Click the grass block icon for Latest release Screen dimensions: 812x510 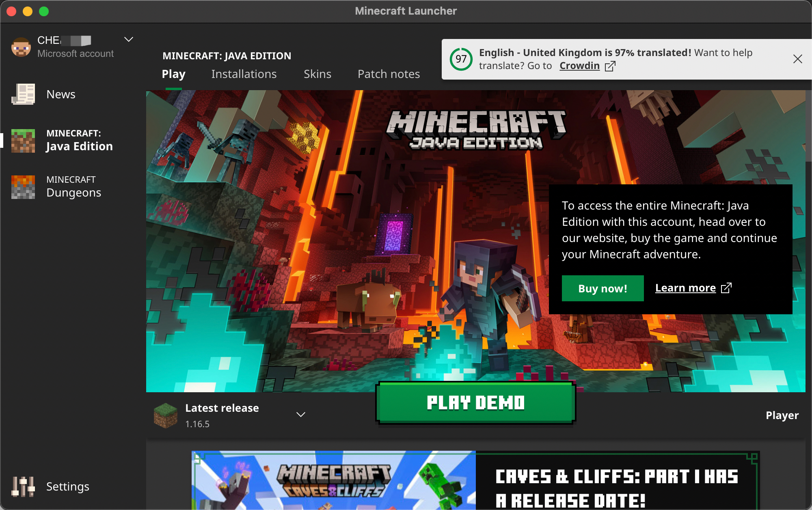(166, 415)
